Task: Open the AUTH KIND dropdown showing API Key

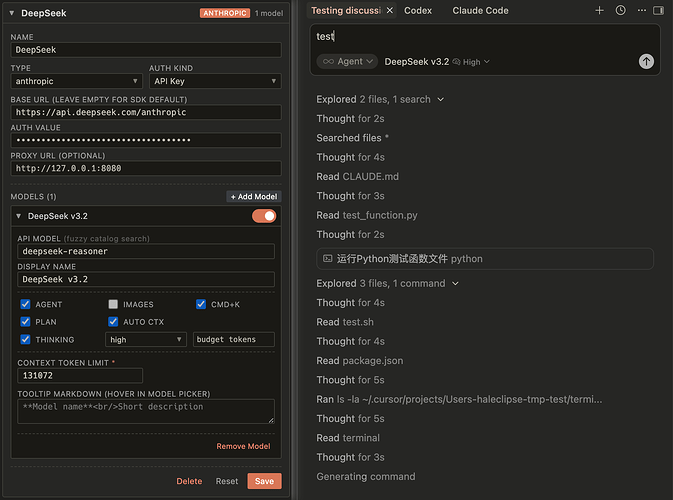Action: [215, 81]
